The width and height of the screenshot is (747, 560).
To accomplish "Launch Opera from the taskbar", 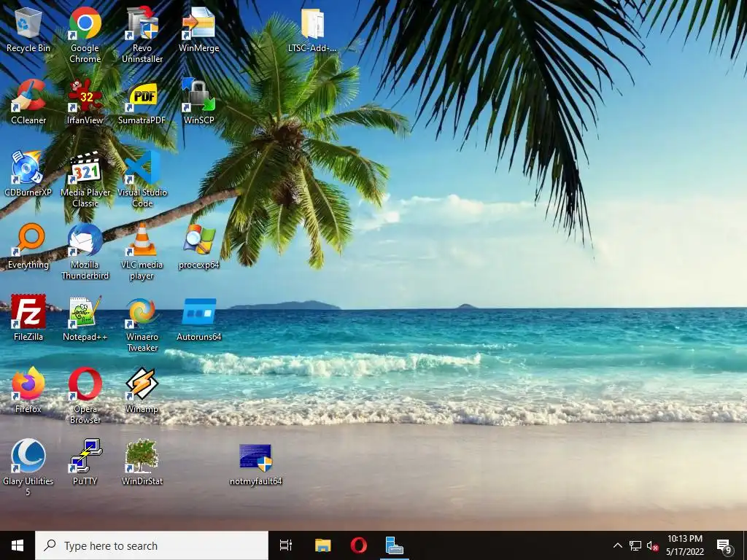I will pyautogui.click(x=359, y=545).
